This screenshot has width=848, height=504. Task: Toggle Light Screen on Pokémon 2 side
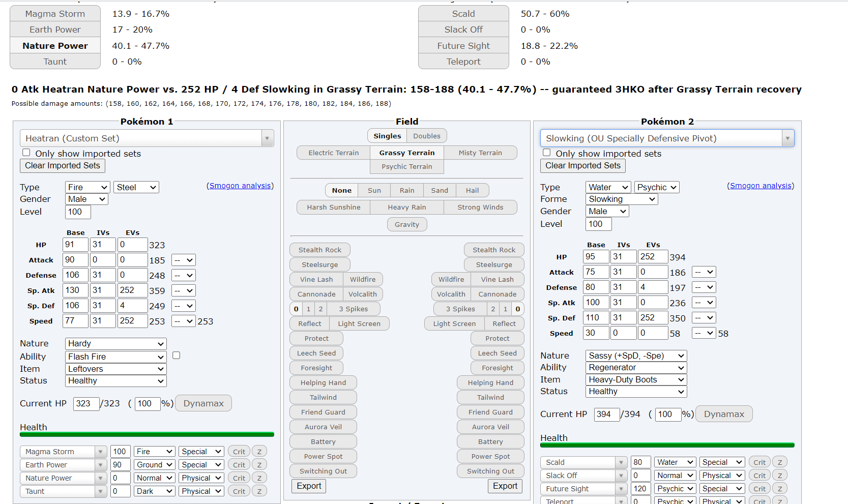pos(454,323)
